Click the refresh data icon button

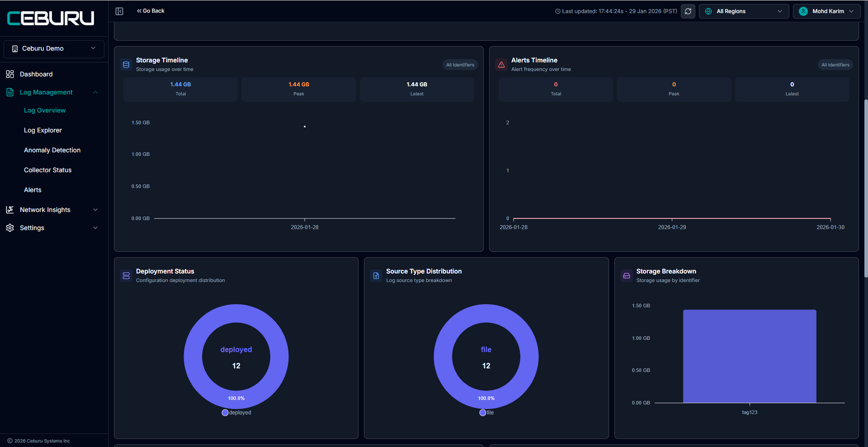[688, 11]
